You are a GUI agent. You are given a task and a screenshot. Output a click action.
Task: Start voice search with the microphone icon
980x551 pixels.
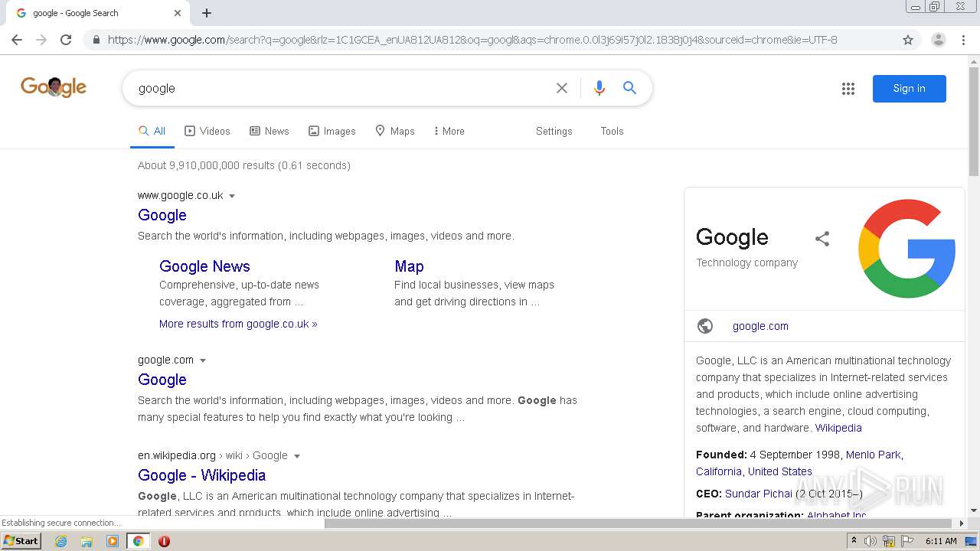coord(599,88)
